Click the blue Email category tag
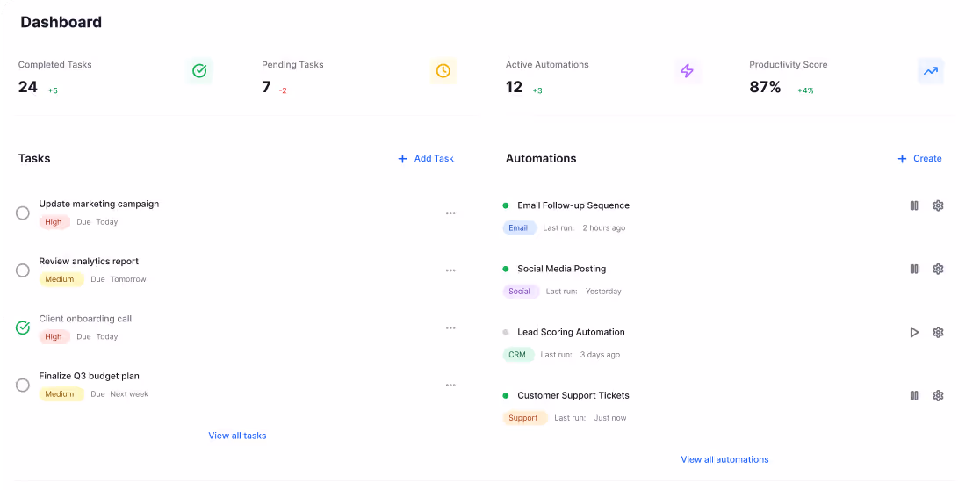 click(519, 228)
